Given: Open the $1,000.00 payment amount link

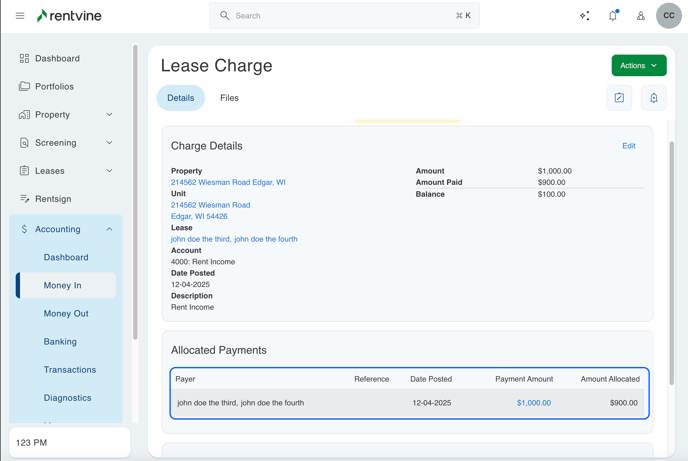Looking at the screenshot, I should click(533, 403).
